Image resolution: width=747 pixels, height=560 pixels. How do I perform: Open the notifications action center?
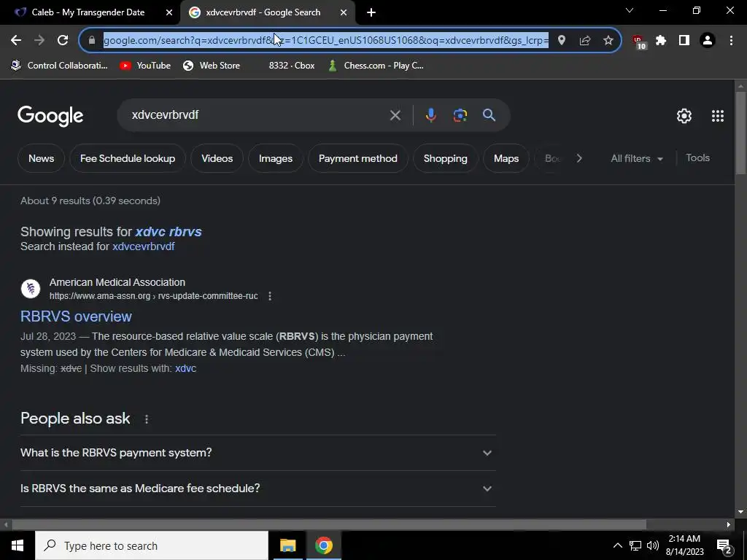click(724, 546)
